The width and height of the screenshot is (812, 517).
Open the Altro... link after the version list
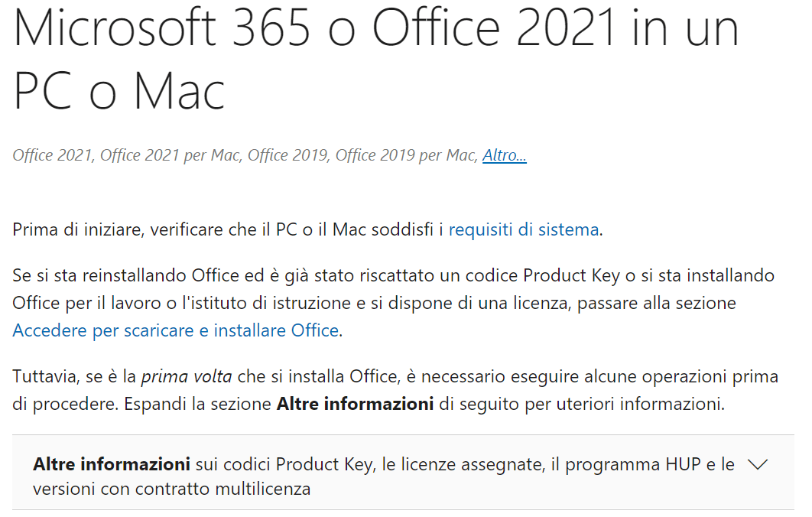(x=505, y=155)
